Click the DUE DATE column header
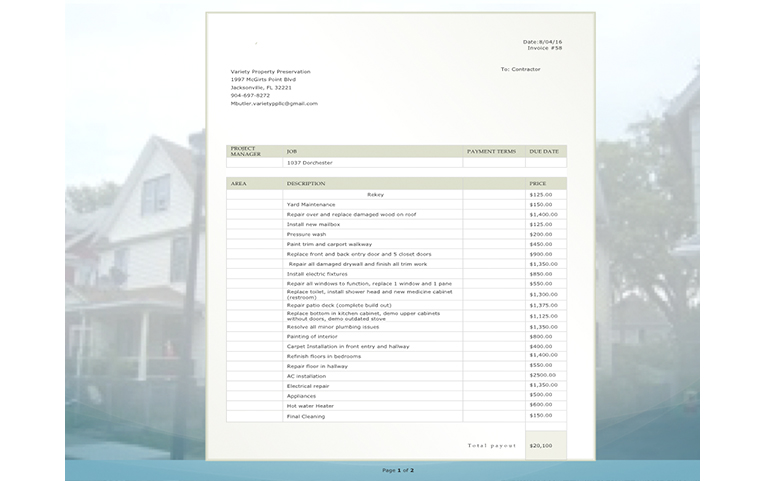Image resolution: width=770 pixels, height=481 pixels. coord(543,151)
